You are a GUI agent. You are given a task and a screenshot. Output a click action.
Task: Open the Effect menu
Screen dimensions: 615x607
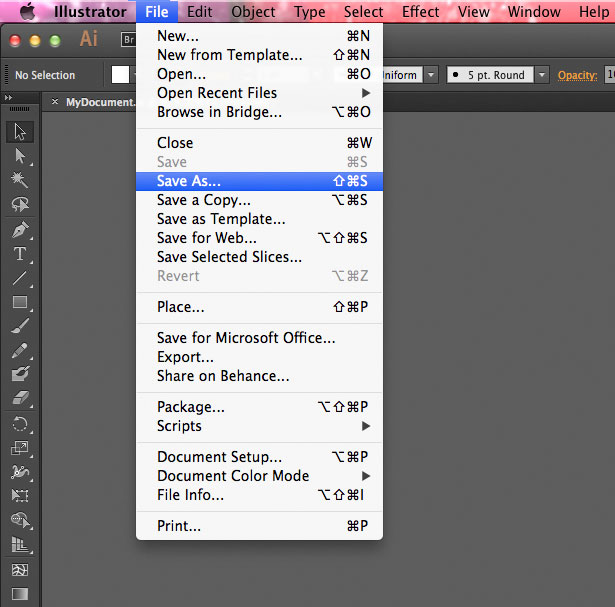[x=420, y=12]
